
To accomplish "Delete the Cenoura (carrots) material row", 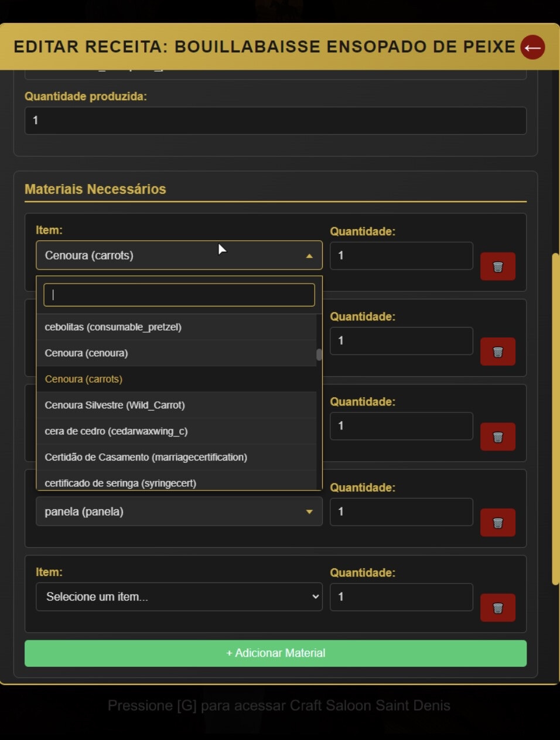I will pos(497,267).
